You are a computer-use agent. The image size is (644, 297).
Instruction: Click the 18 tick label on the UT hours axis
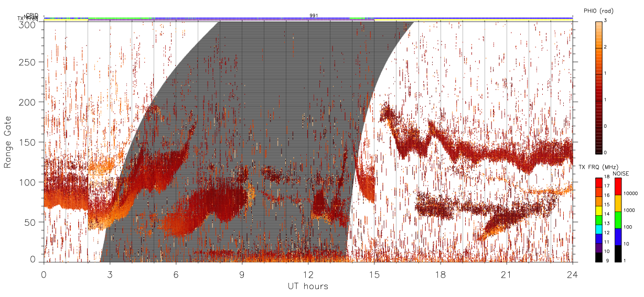coord(441,274)
